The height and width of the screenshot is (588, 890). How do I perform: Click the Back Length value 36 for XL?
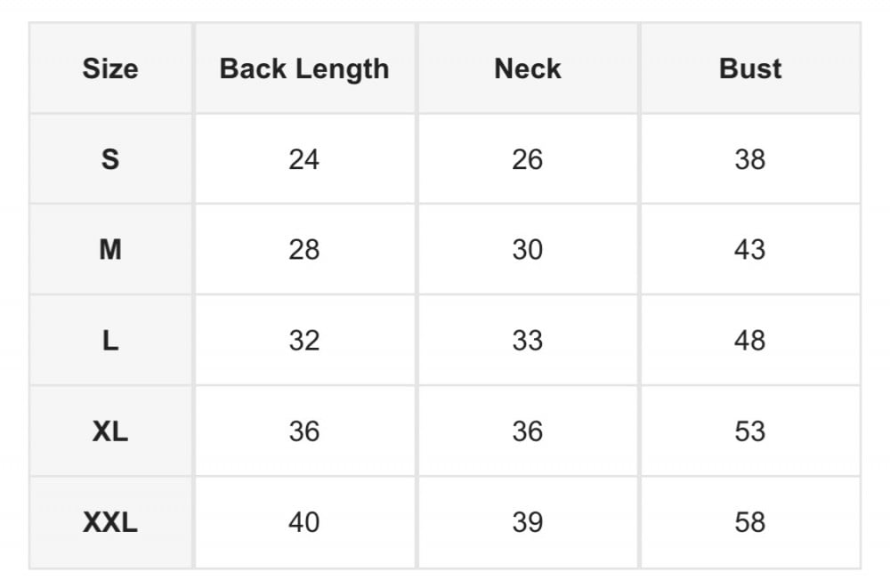304,431
